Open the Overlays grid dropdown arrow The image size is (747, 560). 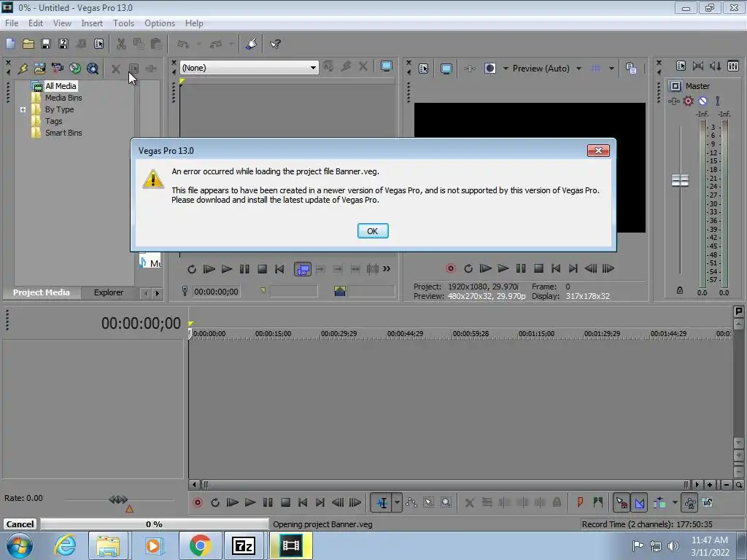tap(611, 69)
